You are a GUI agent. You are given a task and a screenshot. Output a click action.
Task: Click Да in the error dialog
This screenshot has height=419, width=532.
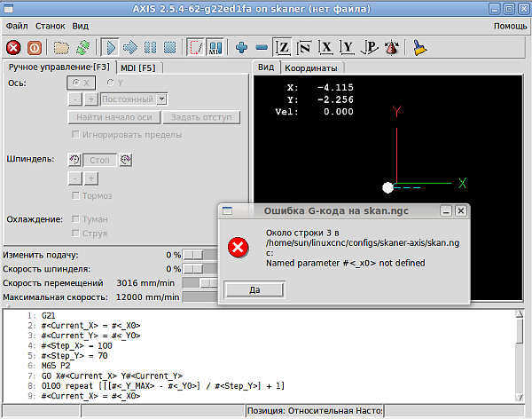pos(254,290)
